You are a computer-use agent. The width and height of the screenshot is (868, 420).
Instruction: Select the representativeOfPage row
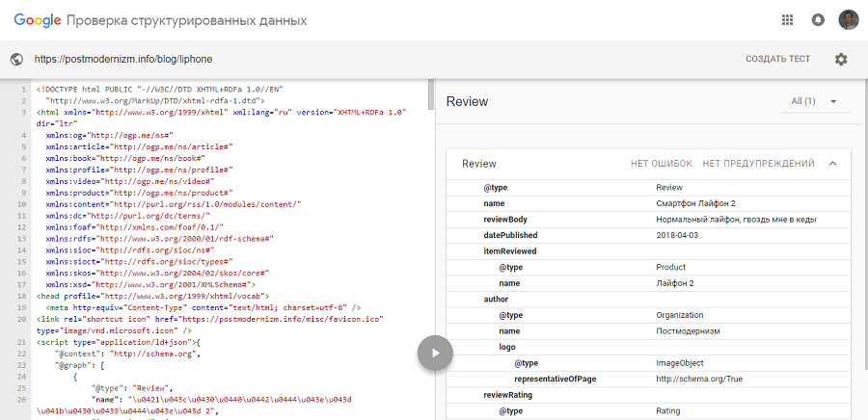point(649,380)
